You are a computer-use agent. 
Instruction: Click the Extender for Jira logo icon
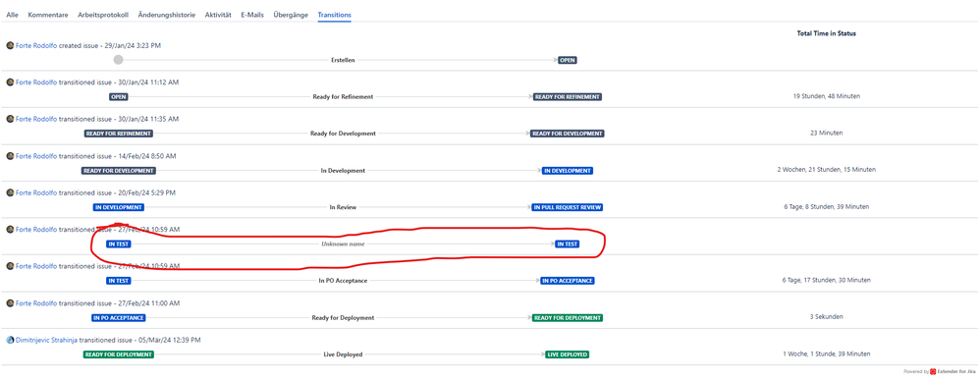click(x=933, y=371)
